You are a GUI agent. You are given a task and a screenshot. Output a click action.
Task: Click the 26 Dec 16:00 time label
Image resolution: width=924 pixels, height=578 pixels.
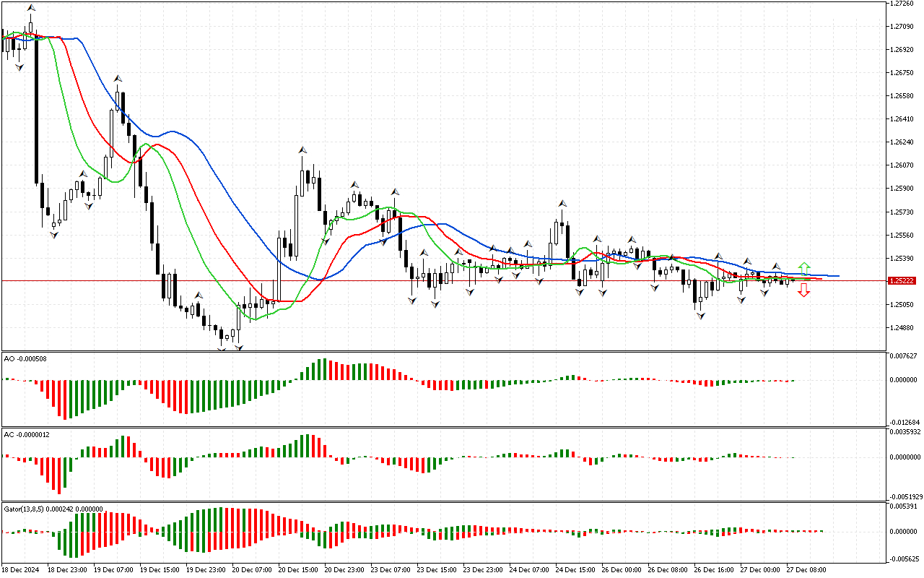[x=714, y=570]
